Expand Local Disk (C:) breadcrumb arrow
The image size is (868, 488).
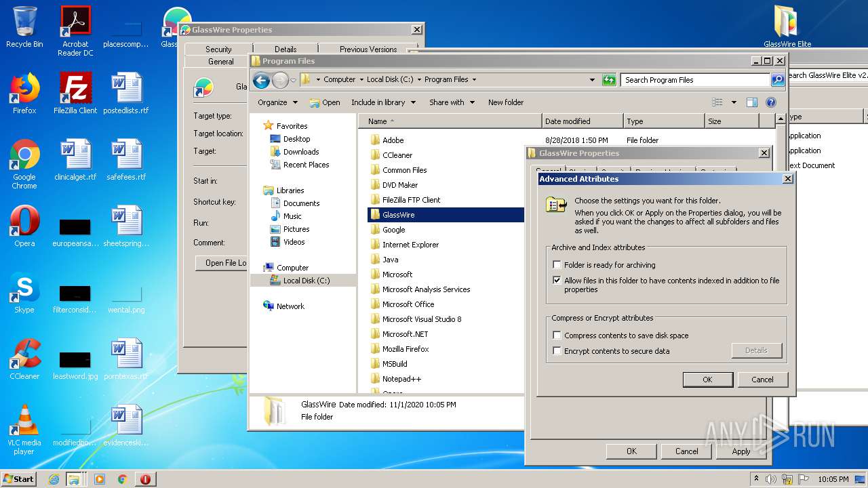[420, 80]
